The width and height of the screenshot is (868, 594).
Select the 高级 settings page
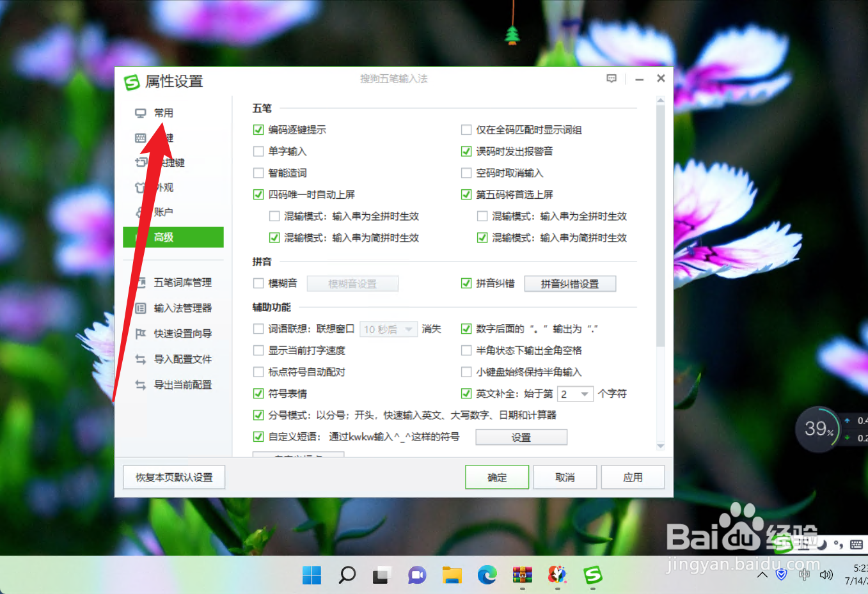(x=173, y=237)
